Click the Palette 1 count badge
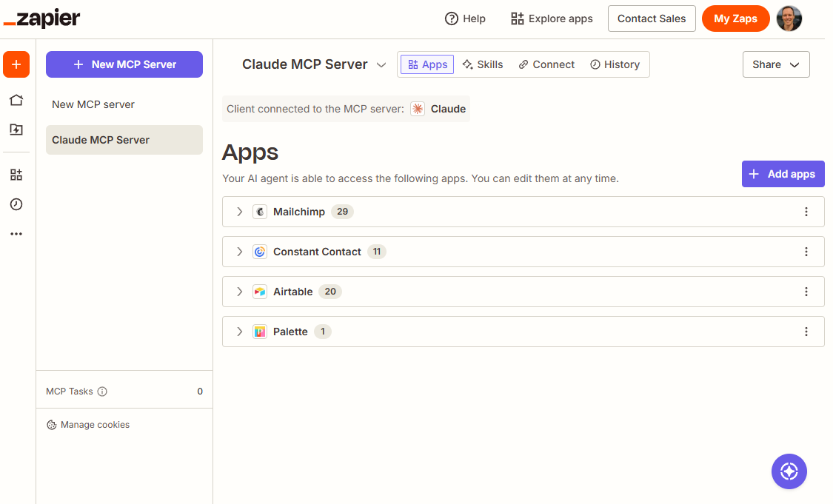The width and height of the screenshot is (833, 504). click(323, 332)
